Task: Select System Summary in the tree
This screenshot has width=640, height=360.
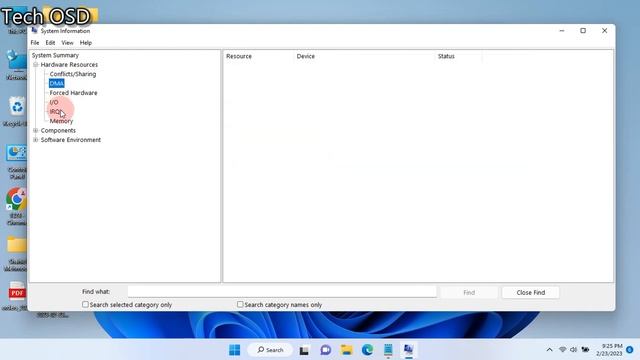Action: click(x=55, y=55)
